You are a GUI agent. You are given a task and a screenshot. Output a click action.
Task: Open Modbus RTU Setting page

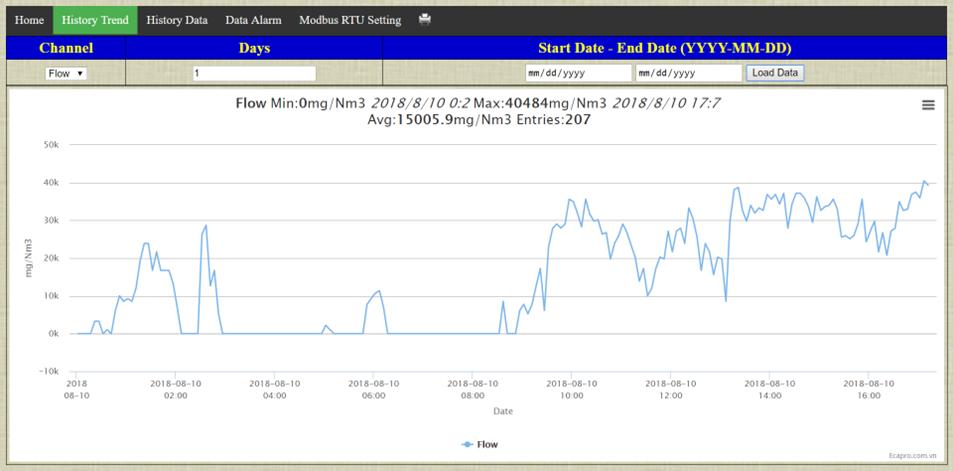click(x=350, y=20)
